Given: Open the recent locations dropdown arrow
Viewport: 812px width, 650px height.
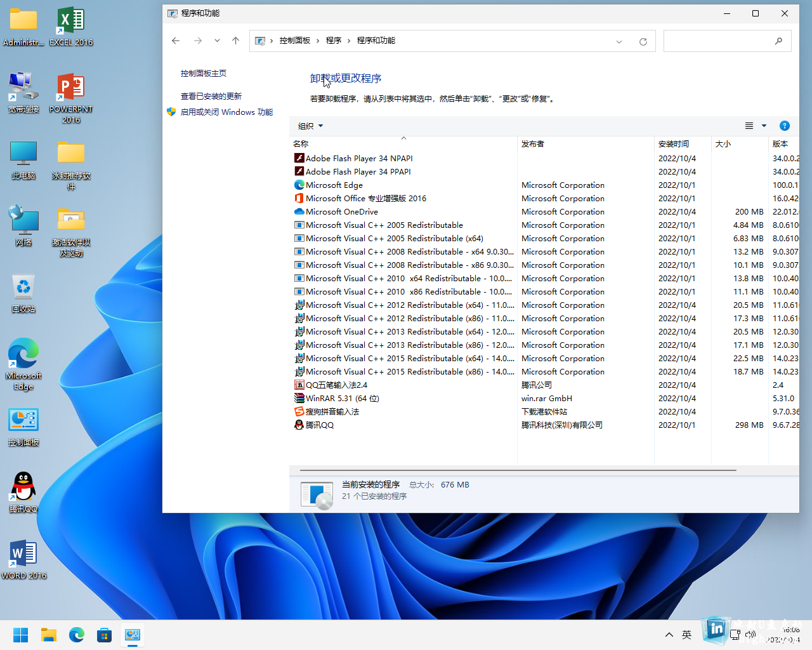Looking at the screenshot, I should coord(217,41).
